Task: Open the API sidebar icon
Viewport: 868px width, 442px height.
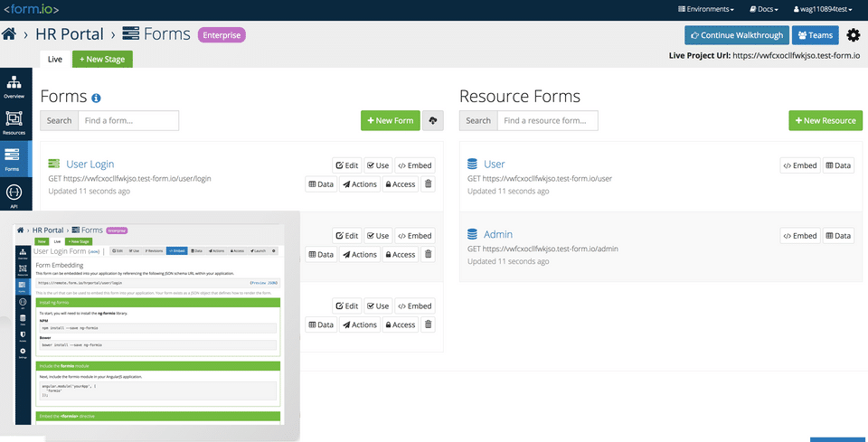Action: (x=14, y=195)
